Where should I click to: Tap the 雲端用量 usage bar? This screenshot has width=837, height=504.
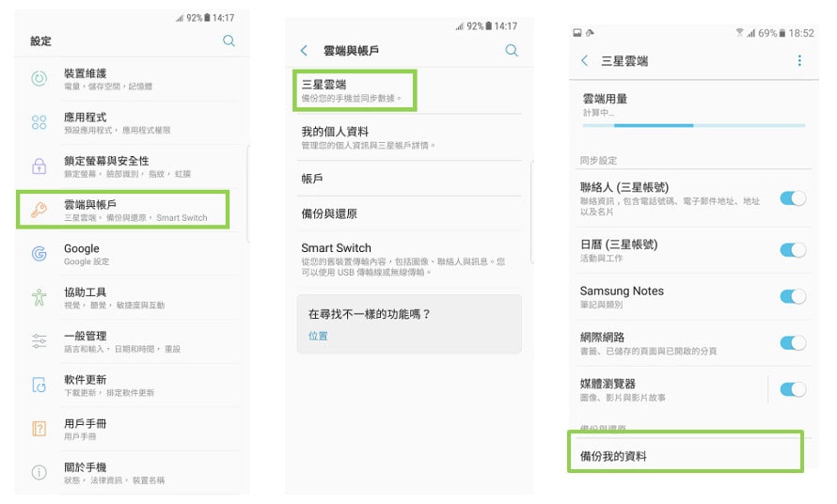coord(694,125)
